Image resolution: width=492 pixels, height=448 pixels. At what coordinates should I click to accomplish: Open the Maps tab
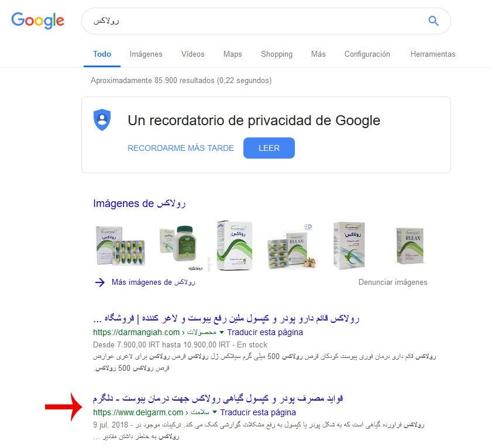232,54
